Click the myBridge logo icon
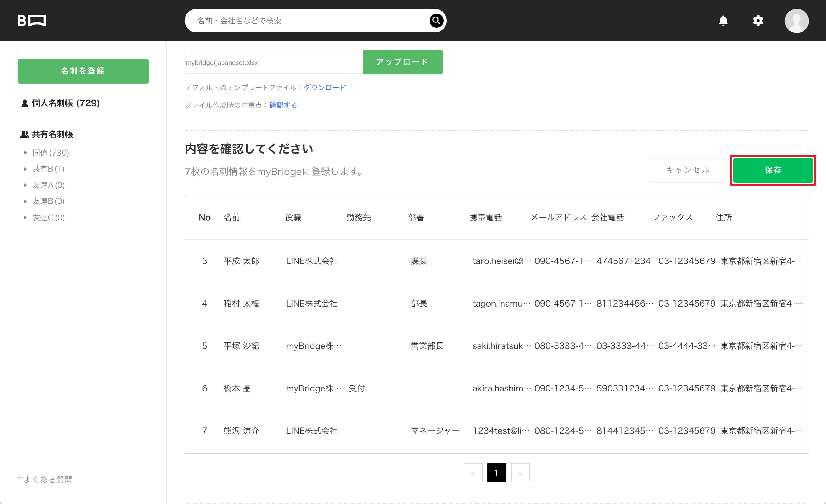Image resolution: width=826 pixels, height=504 pixels. 32,20
